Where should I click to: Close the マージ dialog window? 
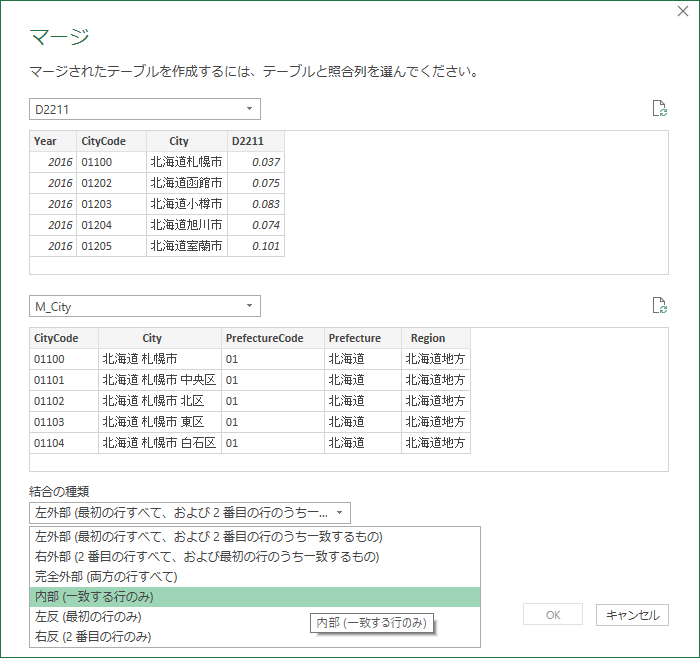point(682,11)
